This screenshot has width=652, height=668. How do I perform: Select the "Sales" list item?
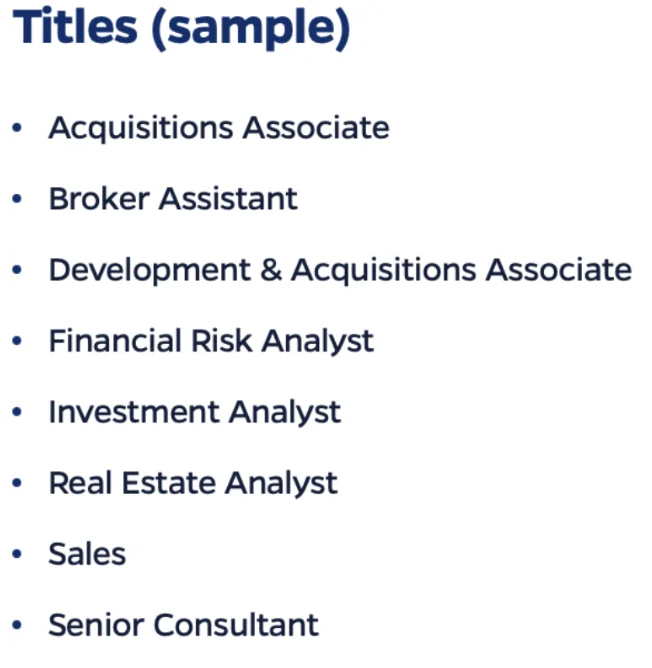87,554
